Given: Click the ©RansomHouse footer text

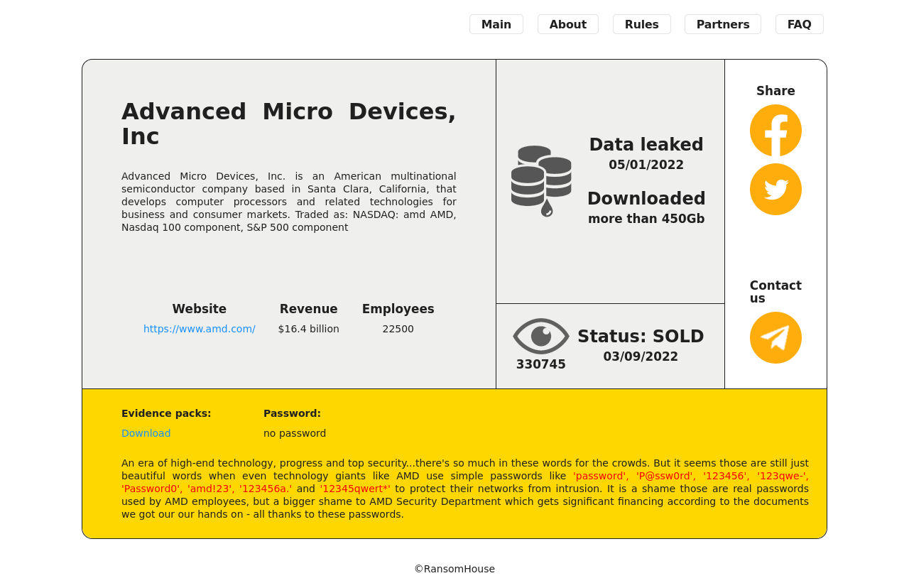Looking at the screenshot, I should pyautogui.click(x=454, y=569).
